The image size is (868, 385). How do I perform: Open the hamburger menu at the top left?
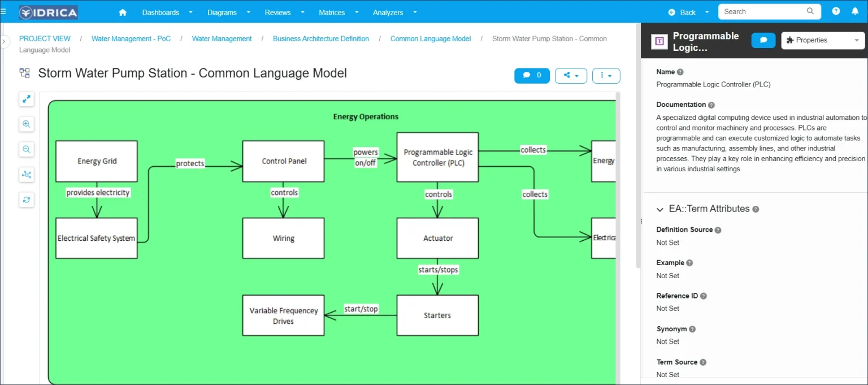coord(3,10)
